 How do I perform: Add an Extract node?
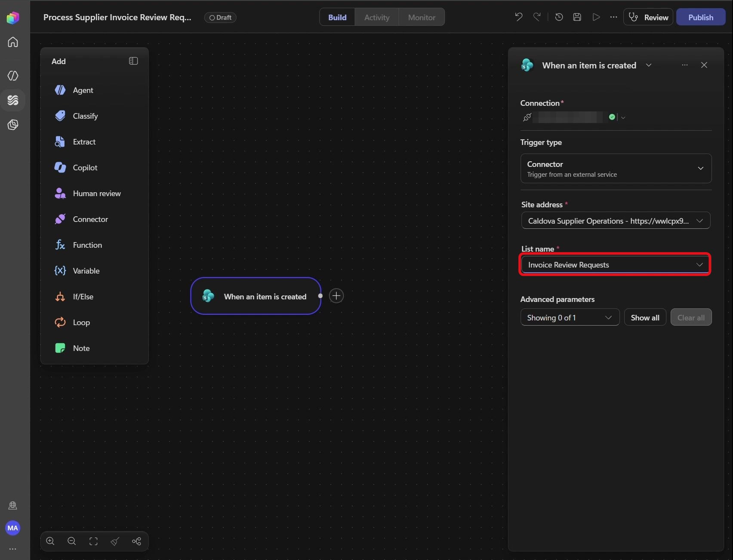click(x=95, y=142)
